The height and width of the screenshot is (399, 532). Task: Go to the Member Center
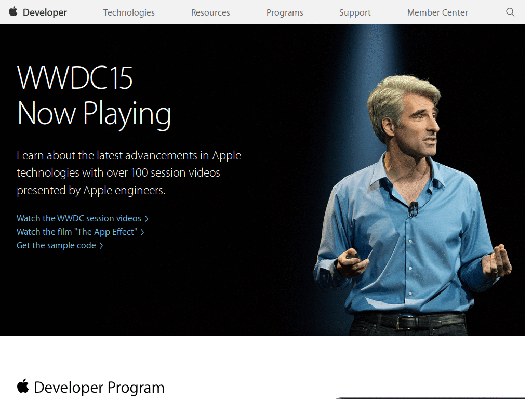coord(437,12)
